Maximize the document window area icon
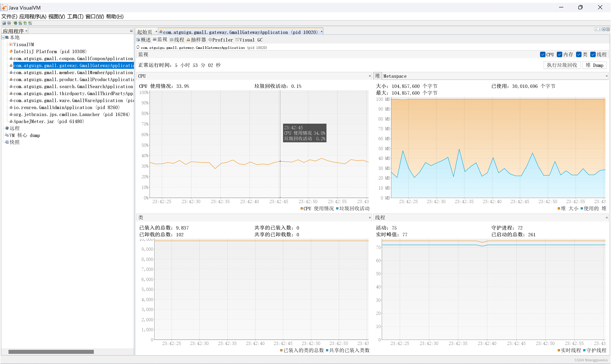Screen dimensions: 611x364 coord(608,29)
